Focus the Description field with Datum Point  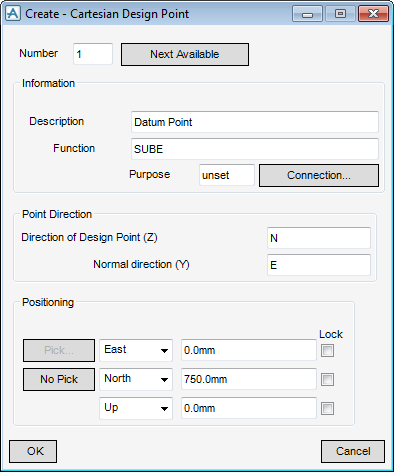point(255,122)
